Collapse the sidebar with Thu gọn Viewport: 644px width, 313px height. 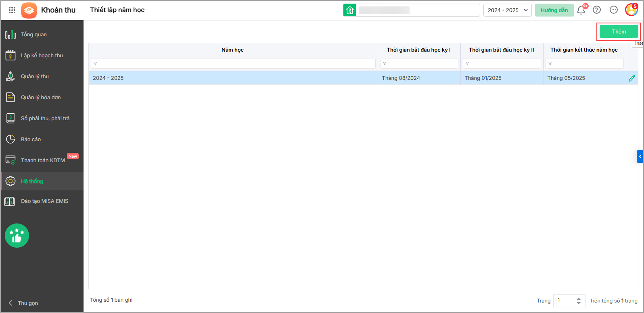point(23,303)
